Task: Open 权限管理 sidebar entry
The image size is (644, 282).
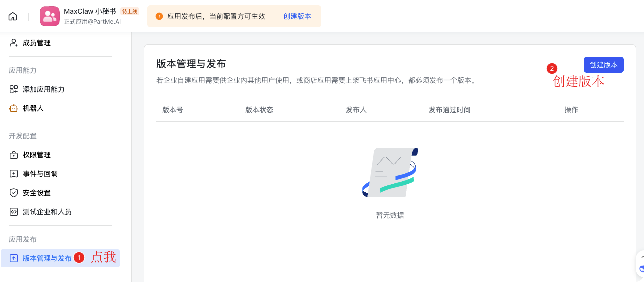Action: point(37,155)
